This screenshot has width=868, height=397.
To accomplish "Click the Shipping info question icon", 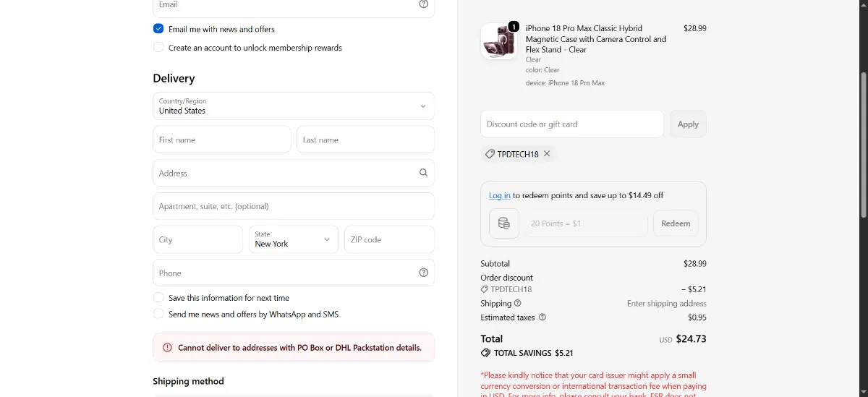I will [x=518, y=304].
